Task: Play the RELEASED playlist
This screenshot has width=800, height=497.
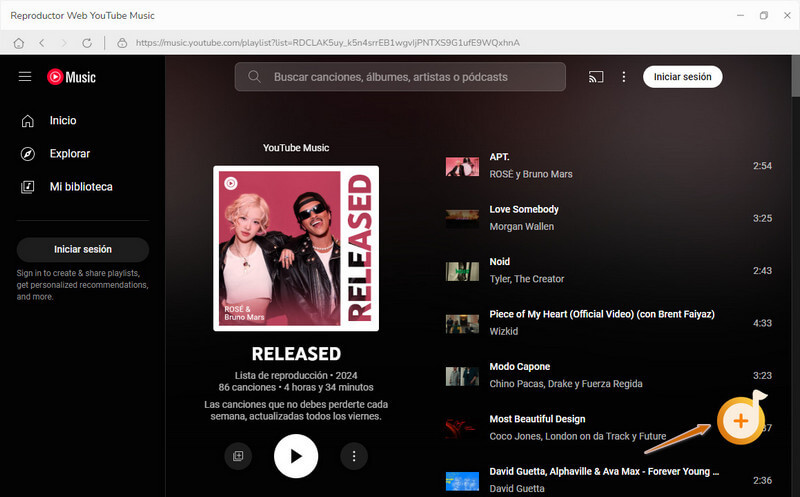Action: click(x=296, y=456)
